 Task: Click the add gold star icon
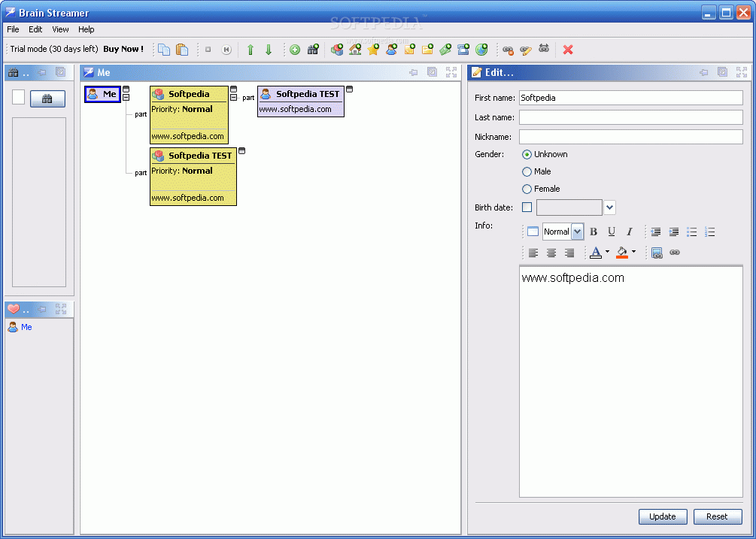(373, 49)
